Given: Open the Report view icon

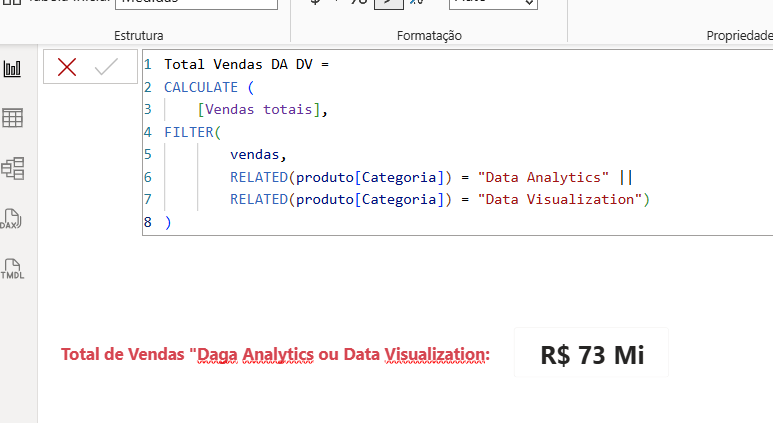Looking at the screenshot, I should pyautogui.click(x=12, y=69).
